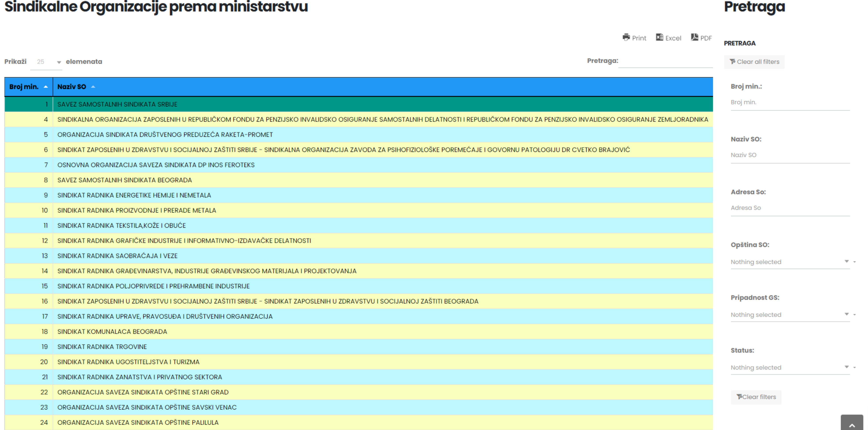This screenshot has height=430, width=868.
Task: Click Broj min. cell with number 22
Action: (29, 392)
